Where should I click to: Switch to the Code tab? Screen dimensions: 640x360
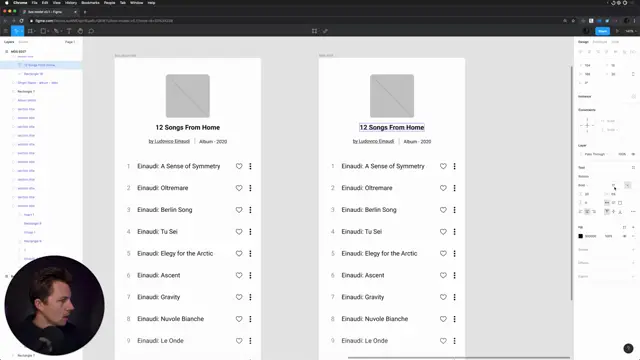click(615, 42)
